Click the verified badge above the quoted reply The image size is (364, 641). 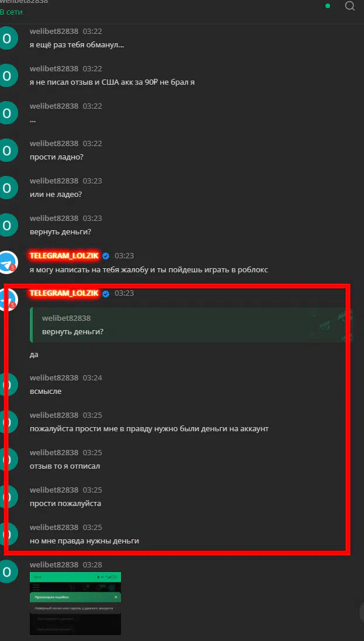pyautogui.click(x=106, y=293)
